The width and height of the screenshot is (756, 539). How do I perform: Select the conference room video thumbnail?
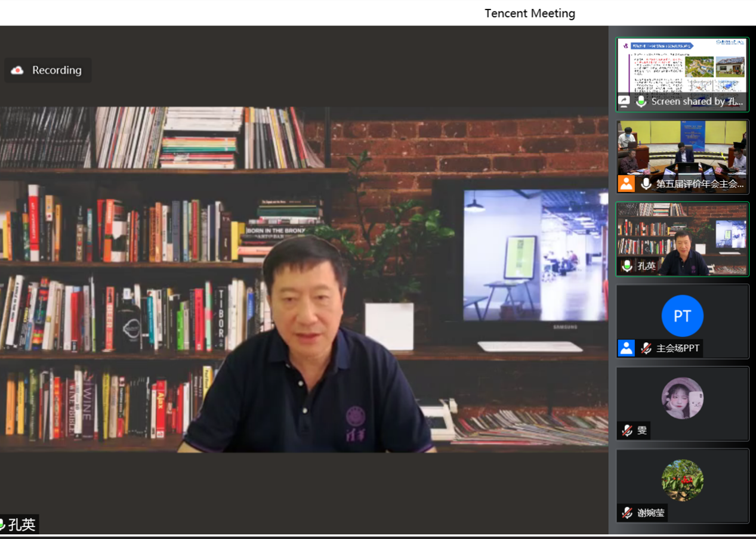pyautogui.click(x=682, y=149)
